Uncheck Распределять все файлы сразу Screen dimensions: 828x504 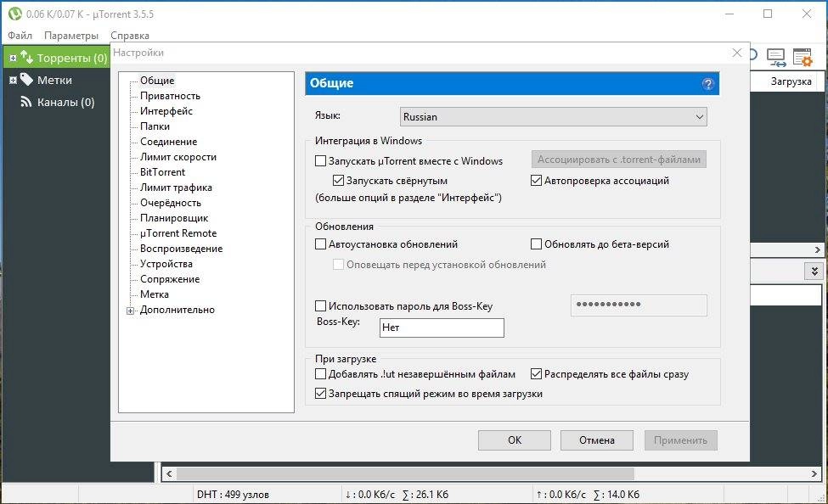[536, 373]
